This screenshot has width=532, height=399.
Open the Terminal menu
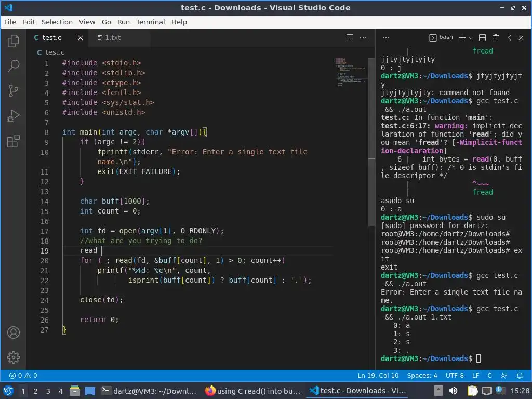(150, 22)
